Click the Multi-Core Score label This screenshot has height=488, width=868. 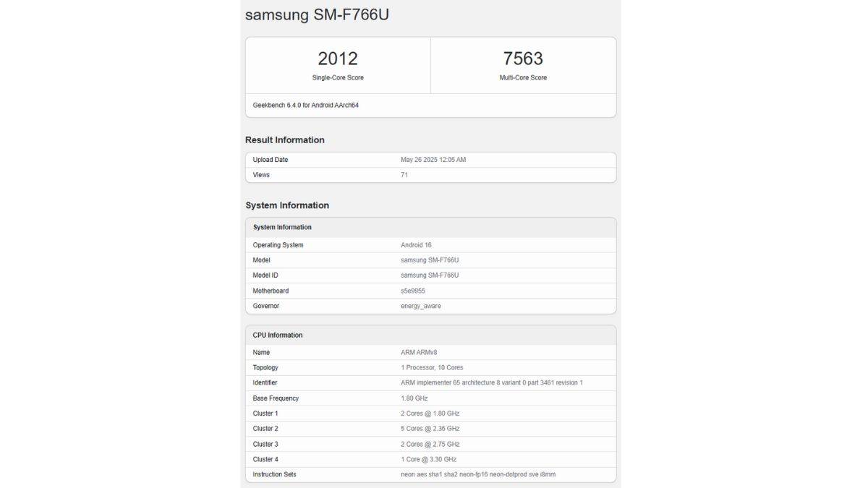[x=523, y=77]
